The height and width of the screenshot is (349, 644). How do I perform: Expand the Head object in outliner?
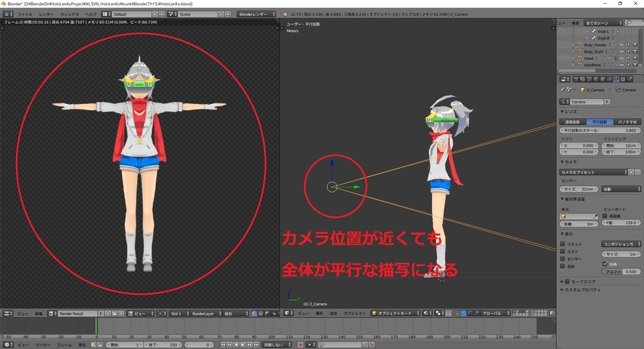pyautogui.click(x=574, y=58)
